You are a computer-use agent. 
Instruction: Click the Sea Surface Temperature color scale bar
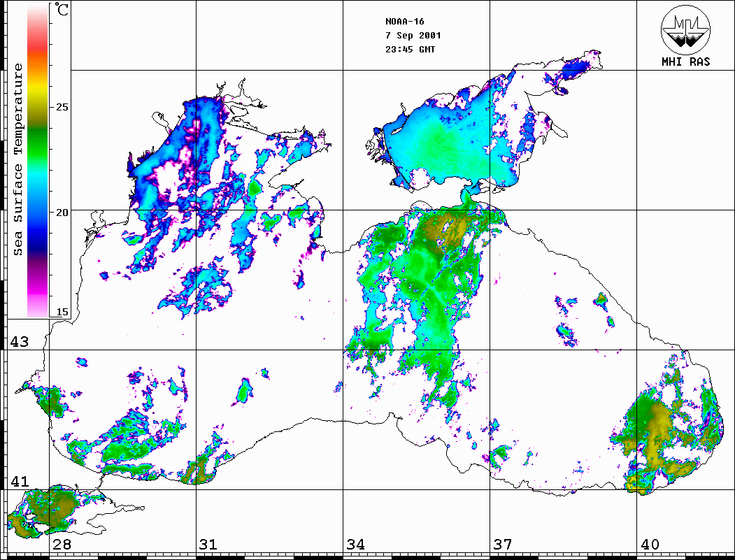point(38,161)
